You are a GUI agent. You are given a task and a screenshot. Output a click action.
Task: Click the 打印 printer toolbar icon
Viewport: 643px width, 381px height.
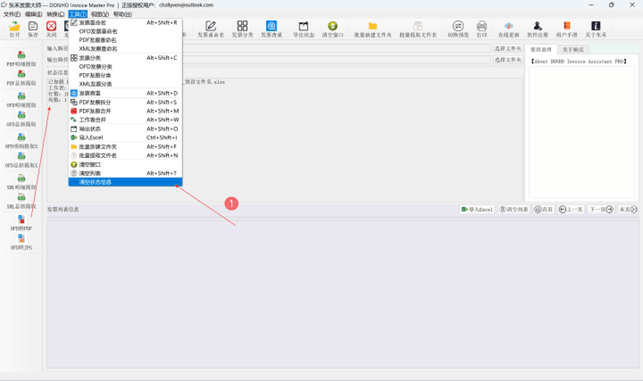(x=482, y=29)
